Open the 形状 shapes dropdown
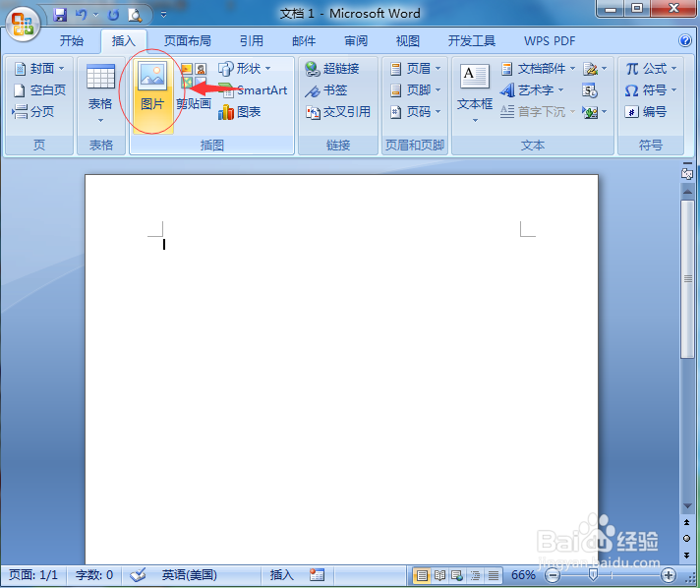 tap(245, 68)
